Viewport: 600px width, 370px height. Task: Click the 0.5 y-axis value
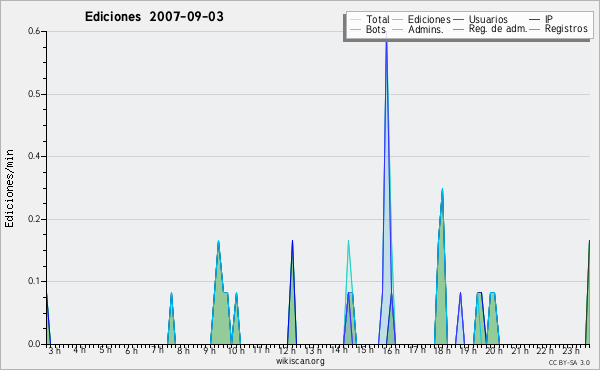click(x=34, y=94)
